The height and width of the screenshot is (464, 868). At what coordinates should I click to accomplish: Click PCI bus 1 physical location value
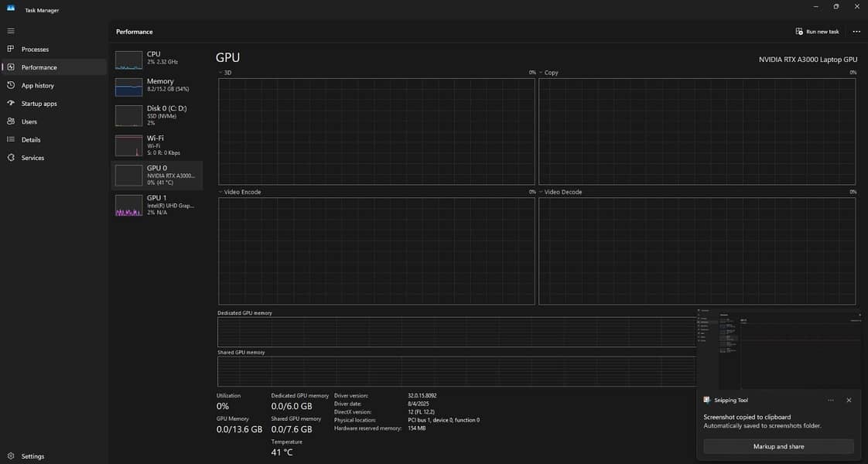tap(444, 420)
